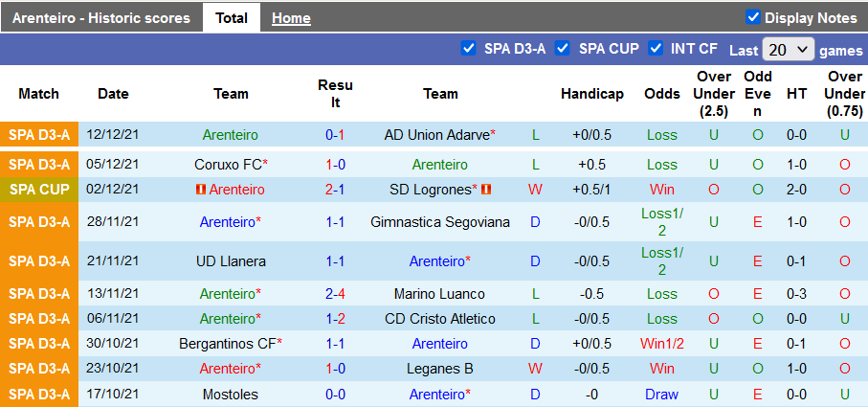Click red card icon beside SD Logrones
The height and width of the screenshot is (407, 868).
tap(486, 190)
